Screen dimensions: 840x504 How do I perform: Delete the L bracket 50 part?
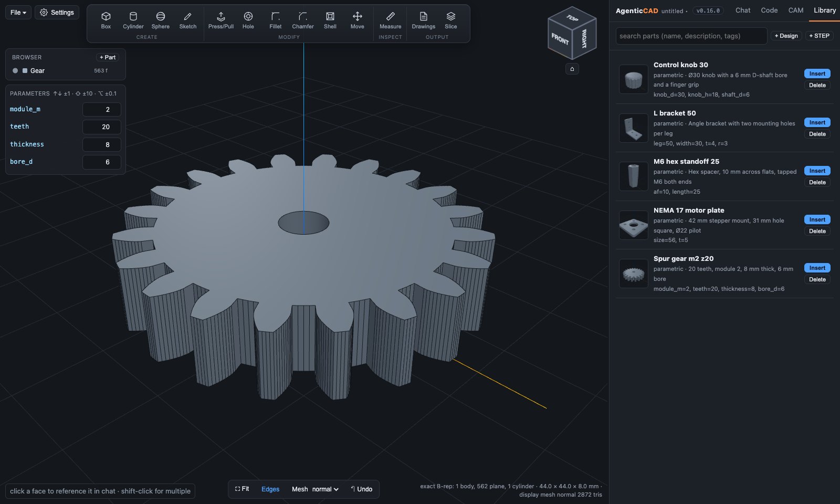point(817,134)
